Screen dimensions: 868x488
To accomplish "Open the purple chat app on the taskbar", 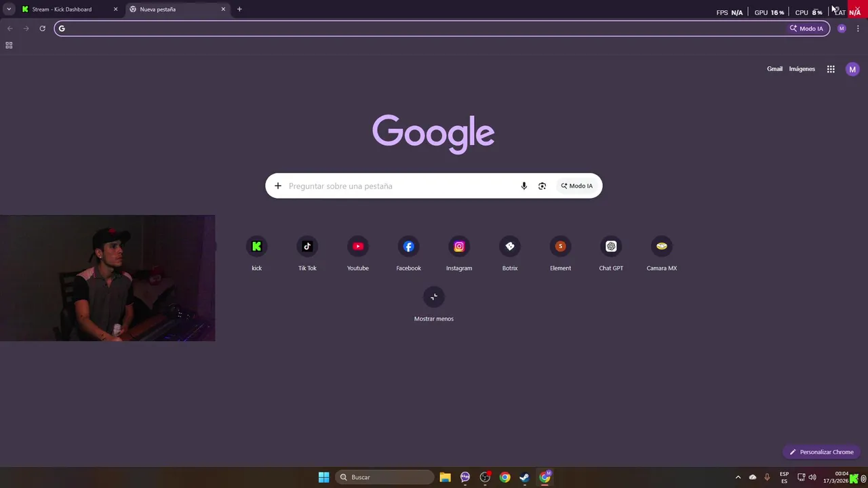I will [465, 477].
